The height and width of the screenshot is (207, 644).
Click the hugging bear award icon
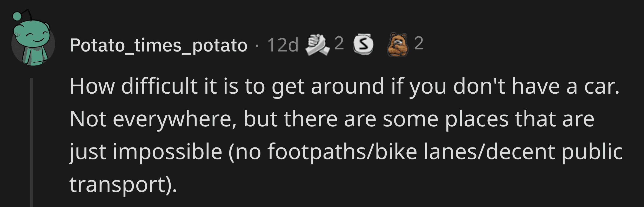point(397,45)
